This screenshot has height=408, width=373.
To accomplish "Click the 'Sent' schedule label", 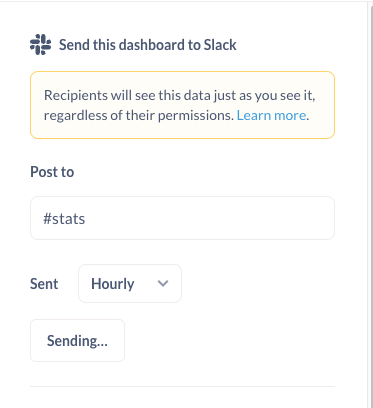I will pos(44,284).
